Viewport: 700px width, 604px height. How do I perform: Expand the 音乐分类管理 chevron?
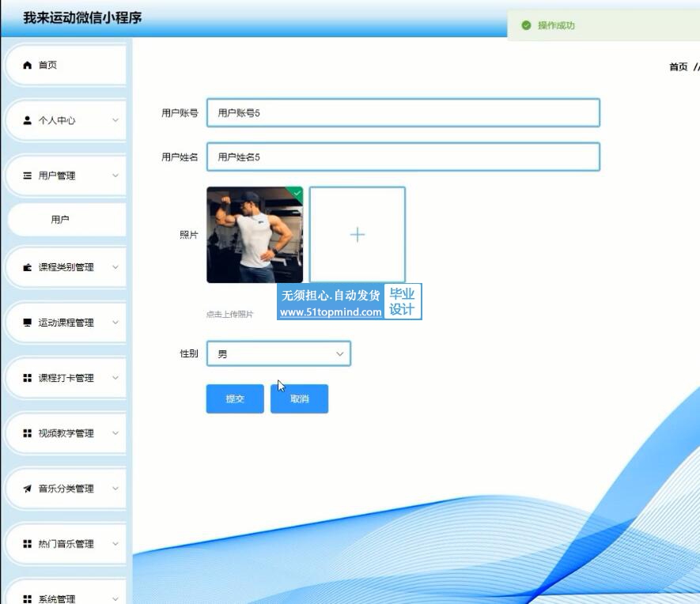[x=115, y=489]
